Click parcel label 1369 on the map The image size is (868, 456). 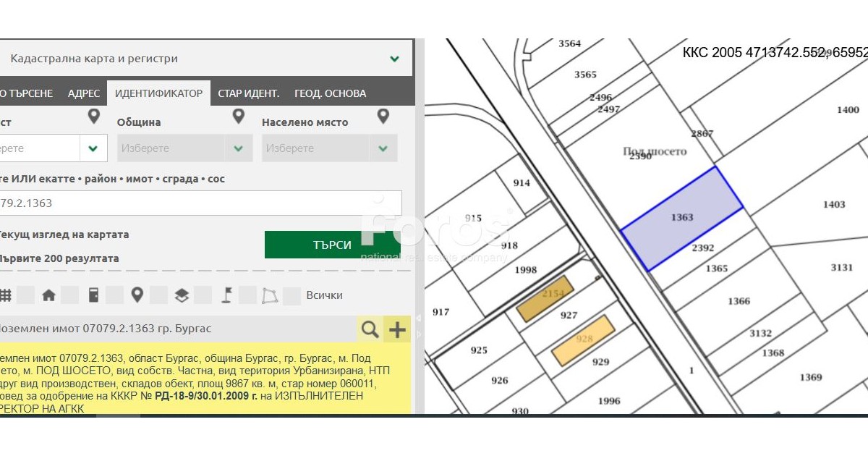[811, 377]
